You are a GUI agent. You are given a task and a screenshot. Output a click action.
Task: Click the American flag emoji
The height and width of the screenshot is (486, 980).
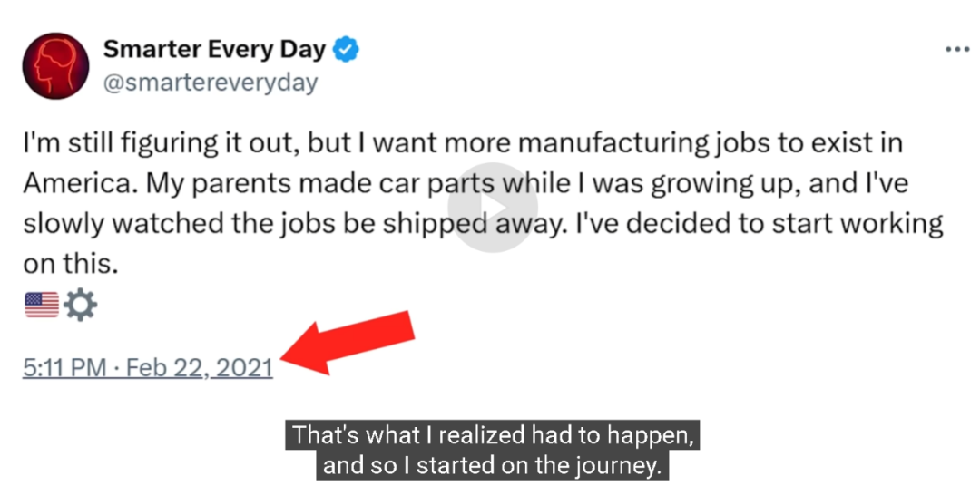click(41, 305)
